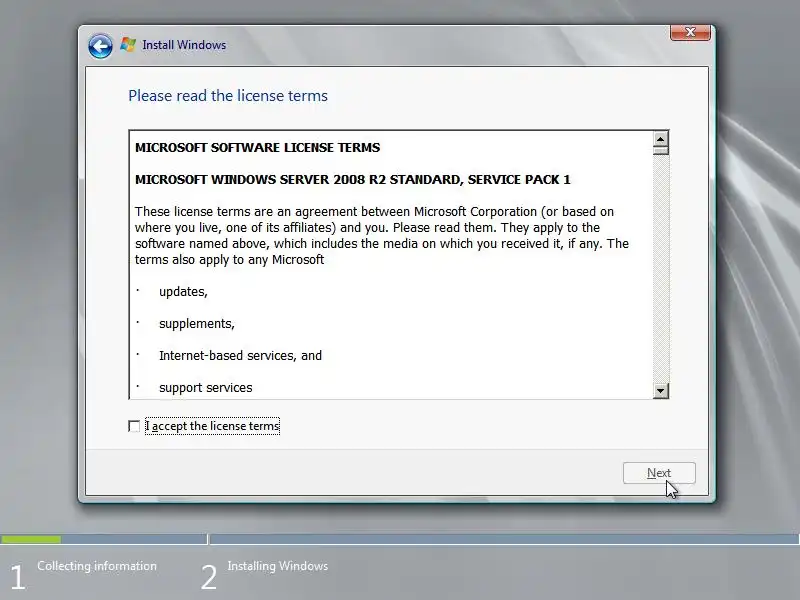The height and width of the screenshot is (600, 800).
Task: Click the 'updates,' bullet line
Action: click(183, 292)
